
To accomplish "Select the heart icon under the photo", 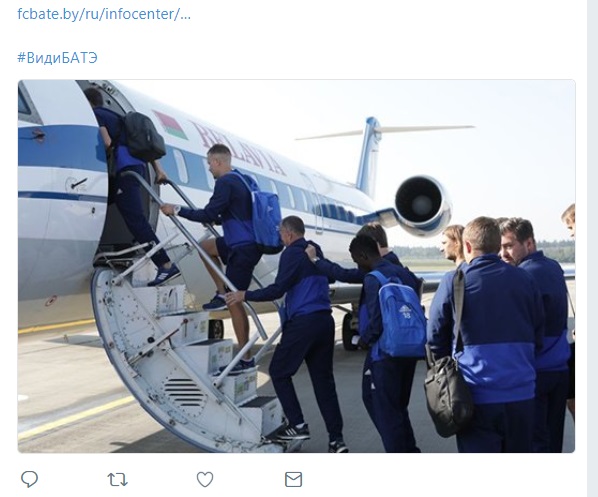I will (x=205, y=479).
